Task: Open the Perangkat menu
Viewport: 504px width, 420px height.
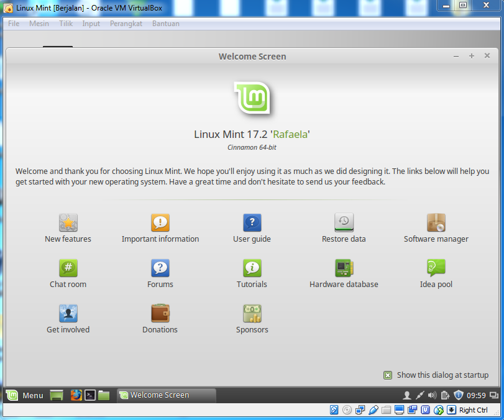Action: point(126,24)
